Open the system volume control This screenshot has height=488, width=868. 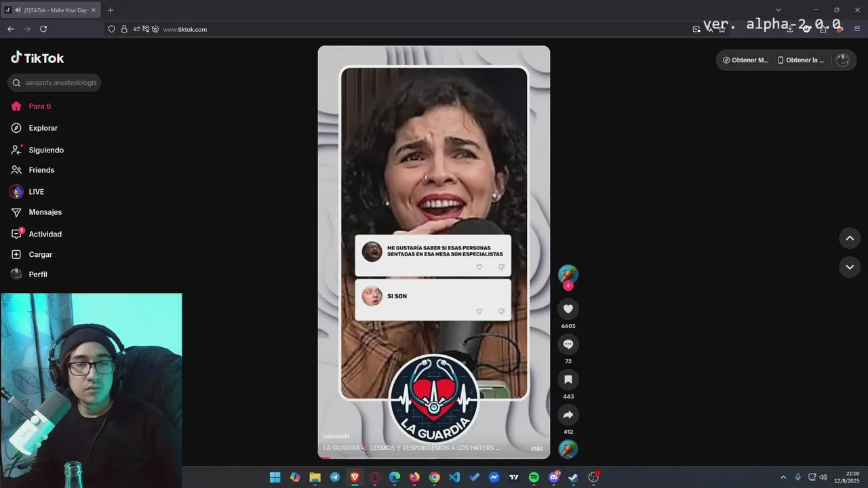pos(823,477)
